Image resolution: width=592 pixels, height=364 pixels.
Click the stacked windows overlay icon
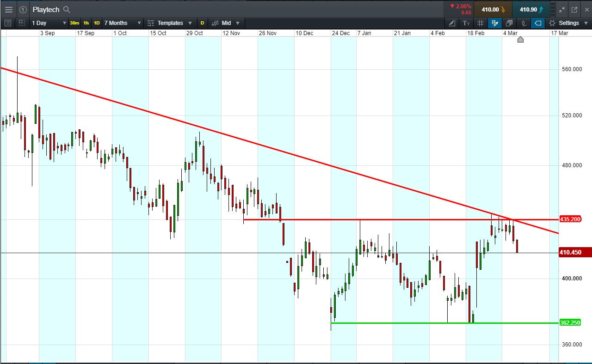point(509,23)
